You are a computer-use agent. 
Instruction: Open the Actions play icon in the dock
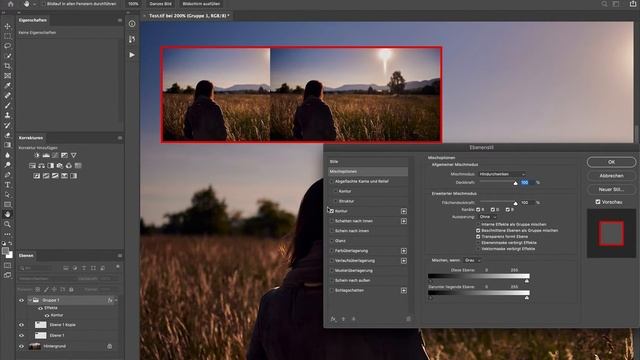[132, 55]
